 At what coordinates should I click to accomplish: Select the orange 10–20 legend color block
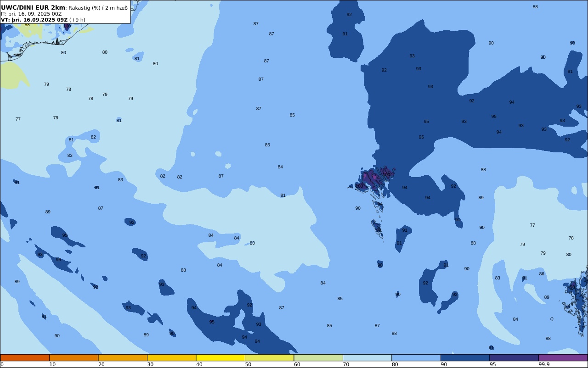[73, 357]
